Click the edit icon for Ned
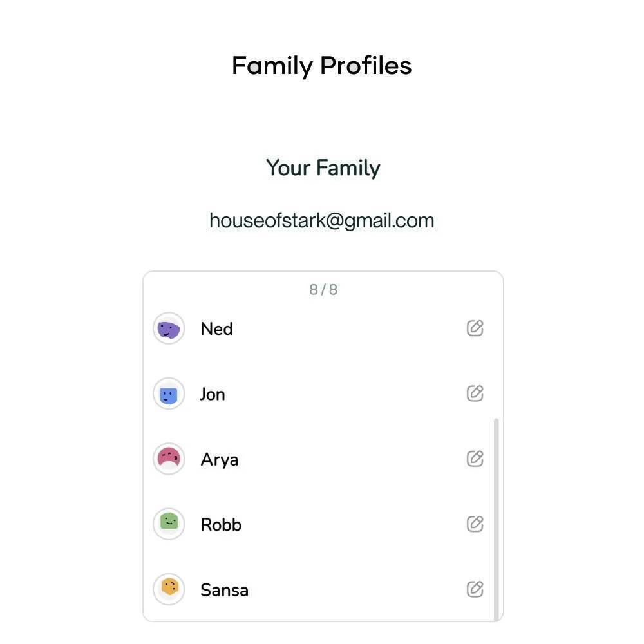The image size is (644, 644). point(475,328)
